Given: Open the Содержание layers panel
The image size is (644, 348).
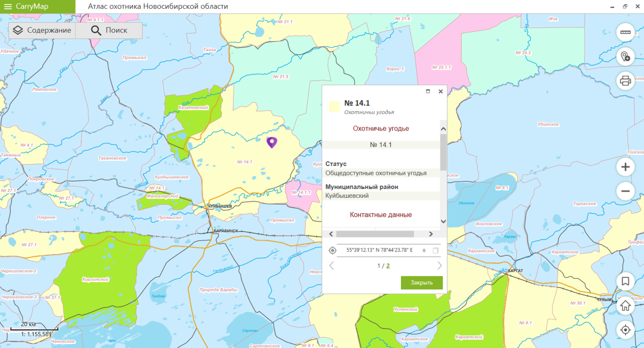Looking at the screenshot, I should [x=42, y=30].
